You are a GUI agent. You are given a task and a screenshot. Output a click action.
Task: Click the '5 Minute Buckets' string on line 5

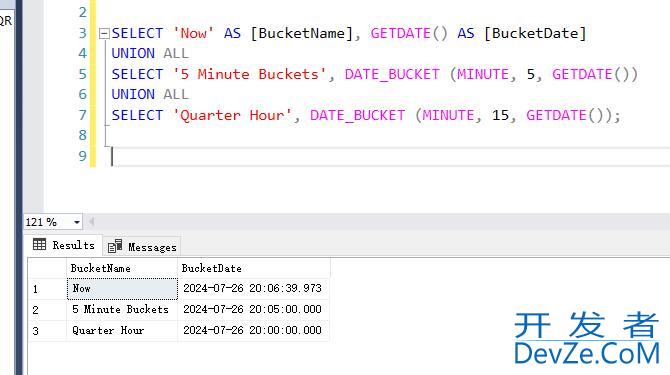coord(250,74)
